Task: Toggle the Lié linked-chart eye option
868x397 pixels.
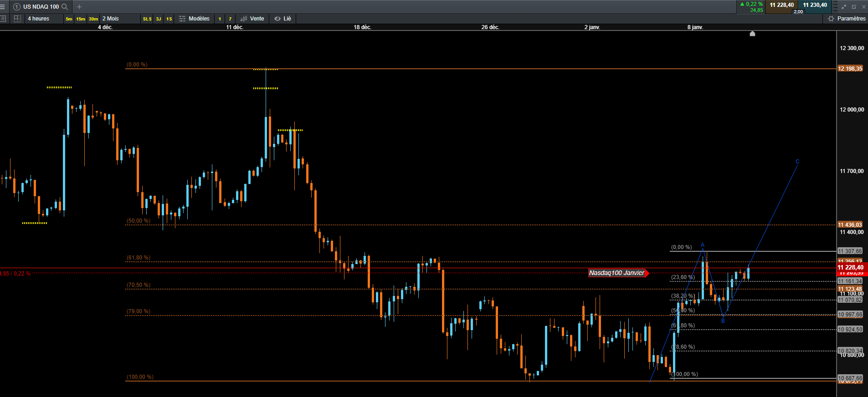Action: click(282, 19)
